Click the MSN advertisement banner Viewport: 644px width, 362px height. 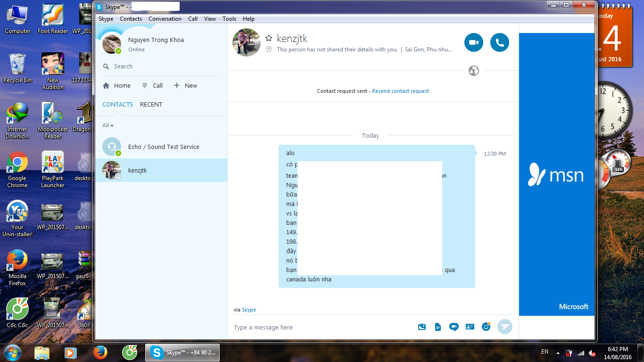557,174
